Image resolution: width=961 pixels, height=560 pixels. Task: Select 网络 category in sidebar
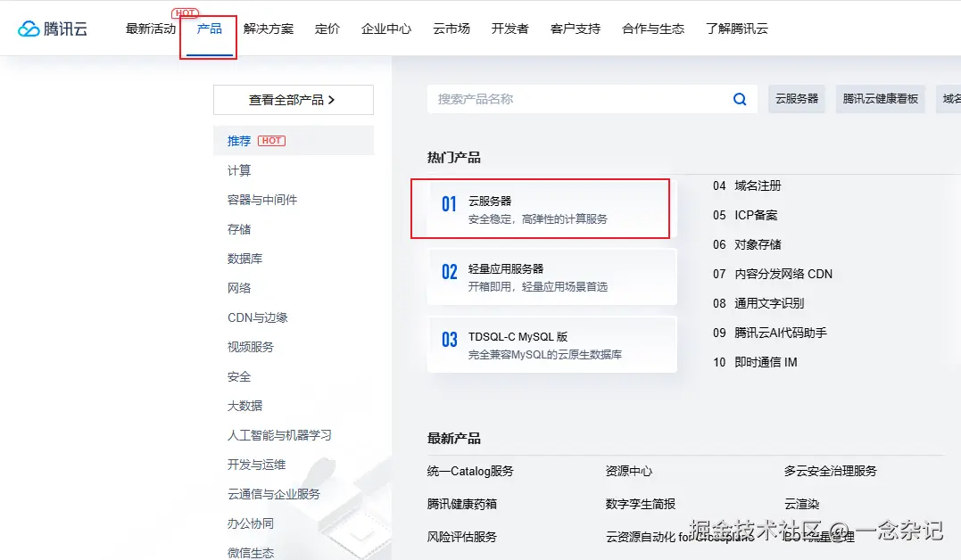pyautogui.click(x=239, y=288)
